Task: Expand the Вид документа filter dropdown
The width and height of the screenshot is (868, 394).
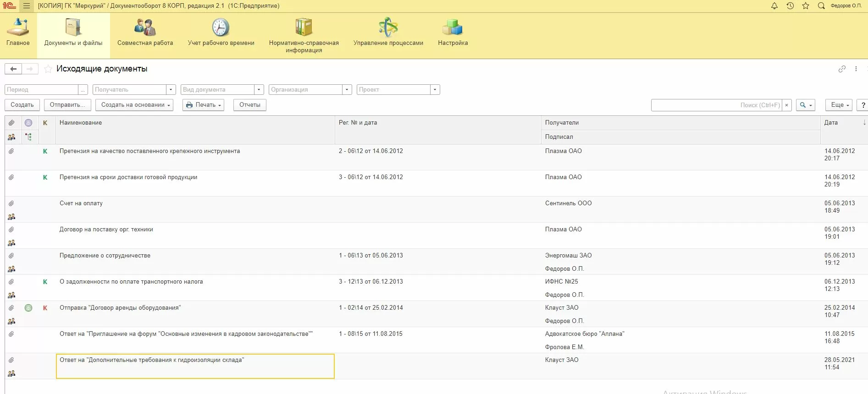Action: coord(259,90)
